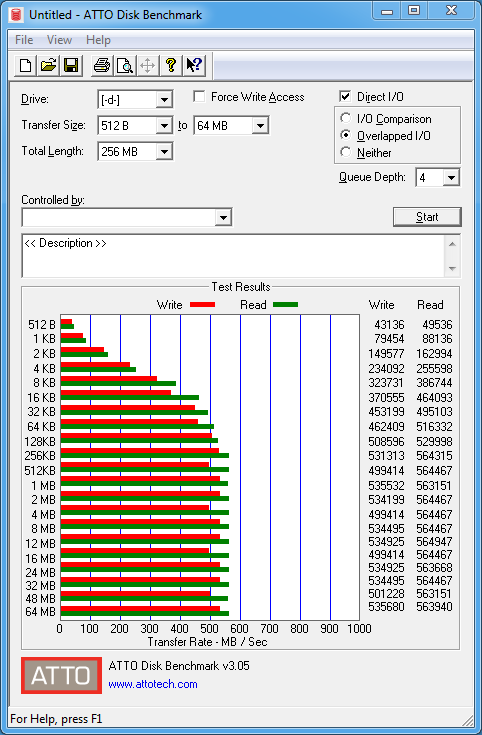The height and width of the screenshot is (735, 482).
Task: Uncheck the Direct I/O checkbox
Action: 345,97
